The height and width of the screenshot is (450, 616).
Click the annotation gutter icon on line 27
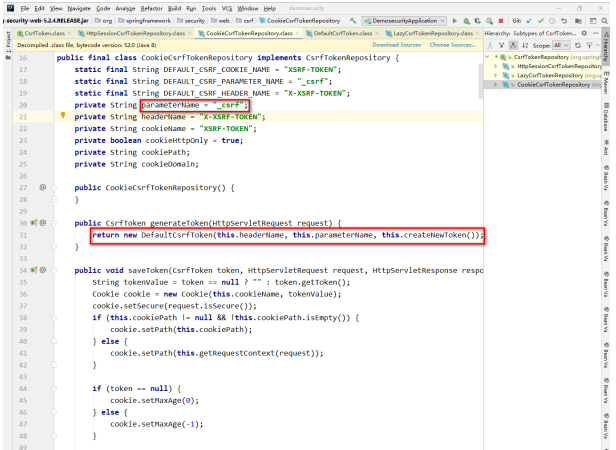click(43, 187)
